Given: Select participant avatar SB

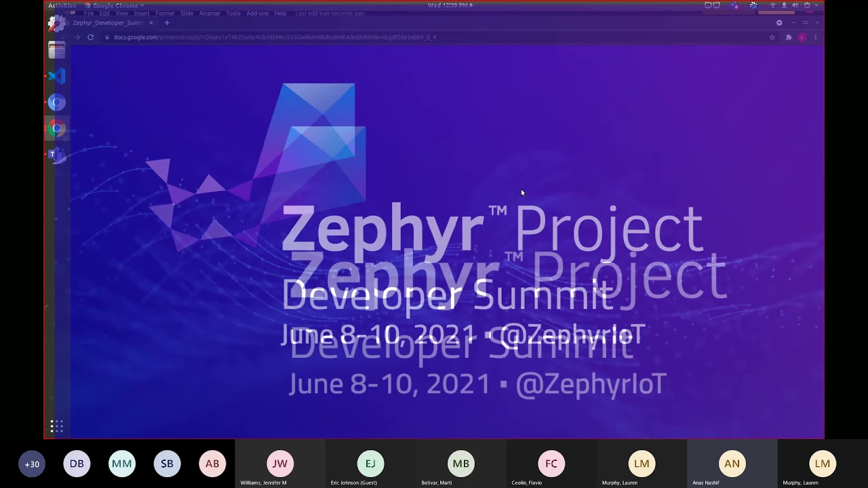Looking at the screenshot, I should click(167, 464).
